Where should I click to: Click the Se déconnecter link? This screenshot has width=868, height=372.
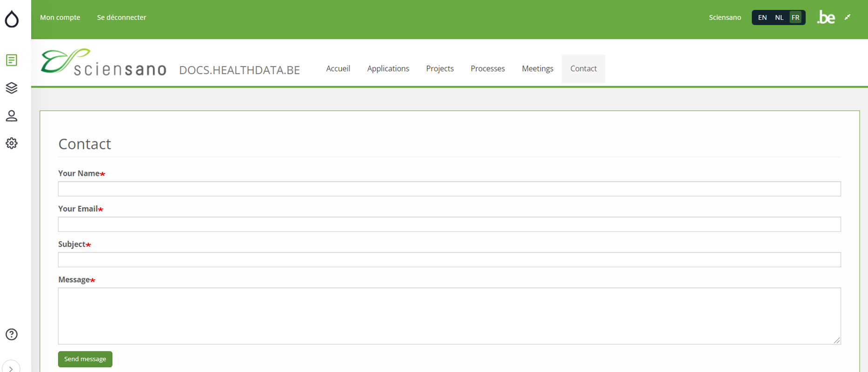point(122,17)
